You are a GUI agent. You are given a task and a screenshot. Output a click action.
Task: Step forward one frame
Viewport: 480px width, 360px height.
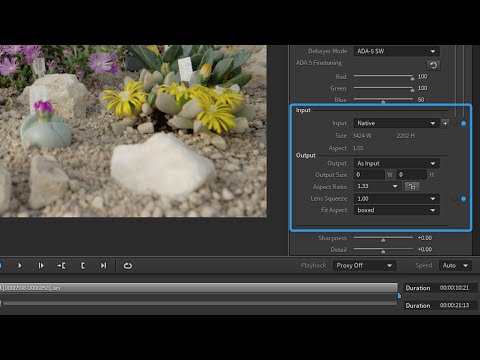[x=41, y=266]
